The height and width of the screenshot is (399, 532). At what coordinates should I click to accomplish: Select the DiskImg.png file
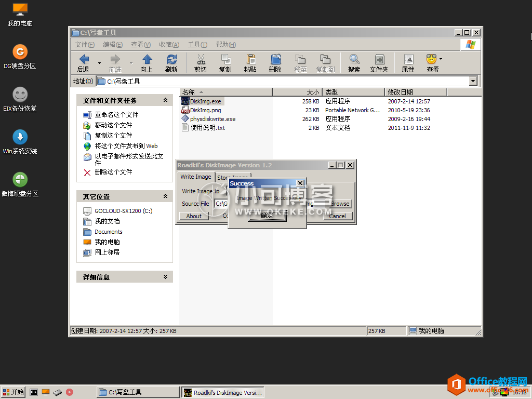[x=202, y=110]
